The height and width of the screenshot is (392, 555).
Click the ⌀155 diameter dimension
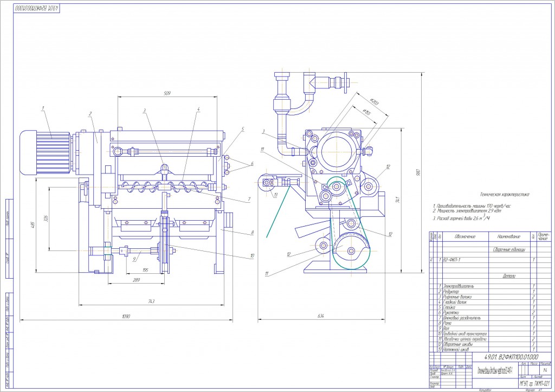367,112
